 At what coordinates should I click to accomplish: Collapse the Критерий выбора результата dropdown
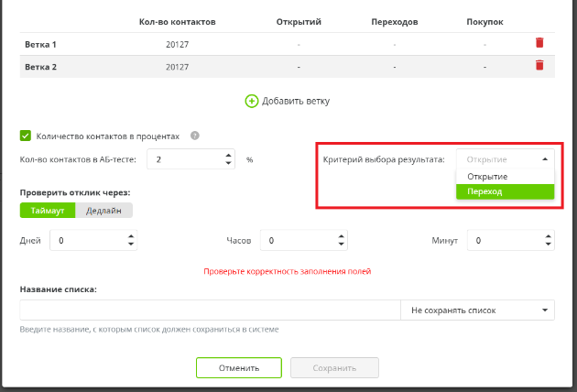(545, 159)
